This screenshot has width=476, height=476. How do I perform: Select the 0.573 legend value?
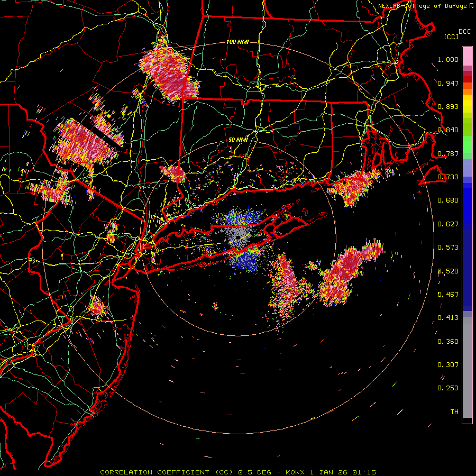pyautogui.click(x=448, y=248)
